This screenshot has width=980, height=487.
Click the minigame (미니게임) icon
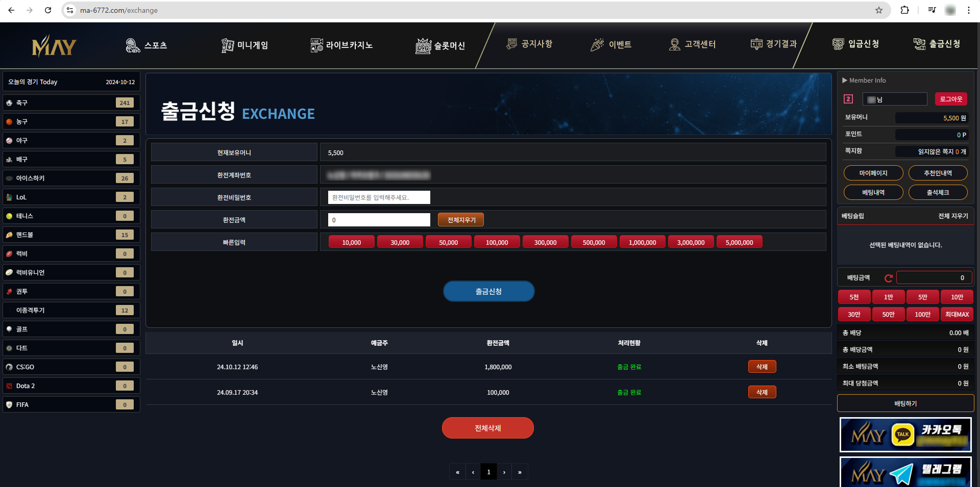[x=228, y=45]
